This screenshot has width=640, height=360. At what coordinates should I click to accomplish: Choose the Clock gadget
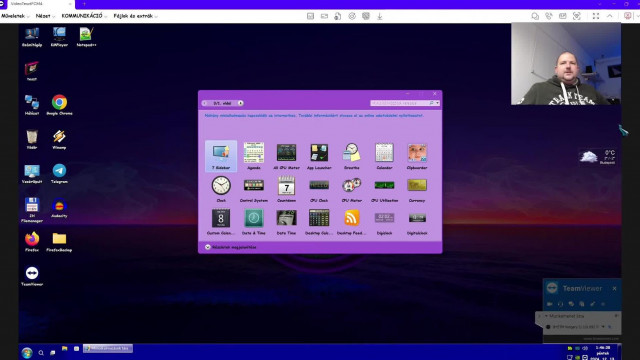point(221,189)
